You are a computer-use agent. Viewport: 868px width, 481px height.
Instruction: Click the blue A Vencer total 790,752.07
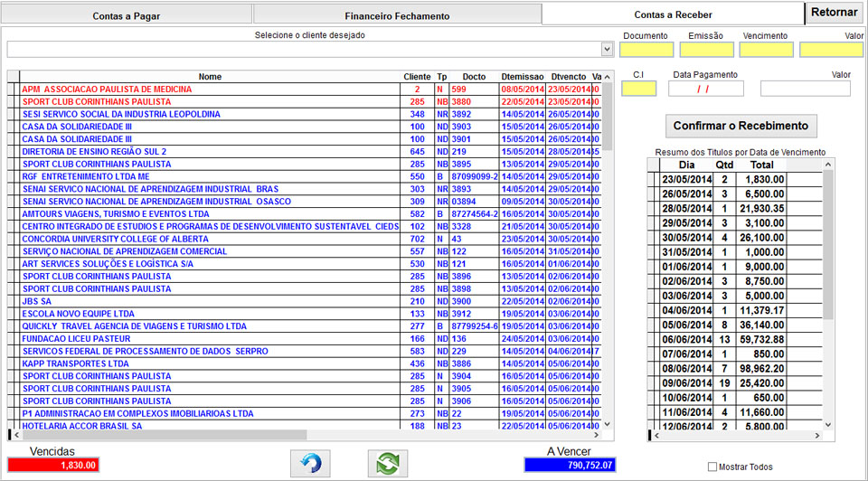click(x=570, y=465)
